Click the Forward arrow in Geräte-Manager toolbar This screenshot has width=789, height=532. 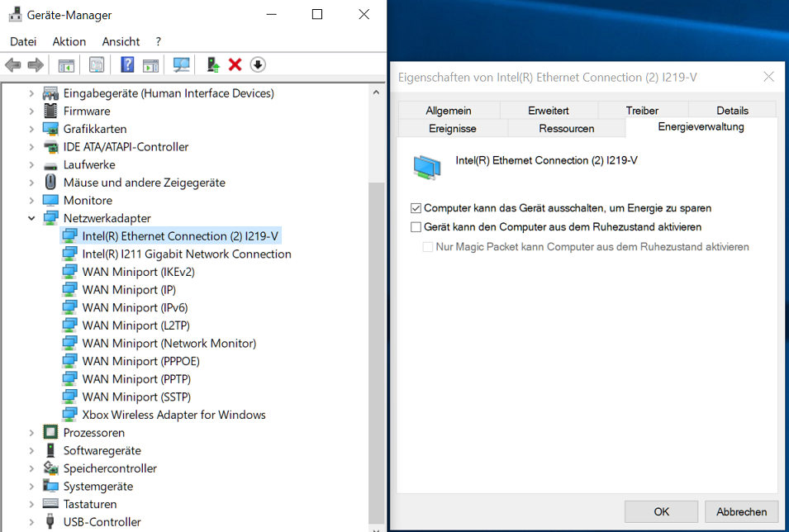(36, 65)
